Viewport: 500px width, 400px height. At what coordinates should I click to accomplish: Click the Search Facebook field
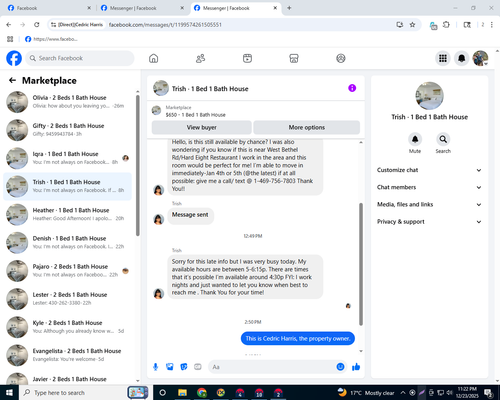80,58
